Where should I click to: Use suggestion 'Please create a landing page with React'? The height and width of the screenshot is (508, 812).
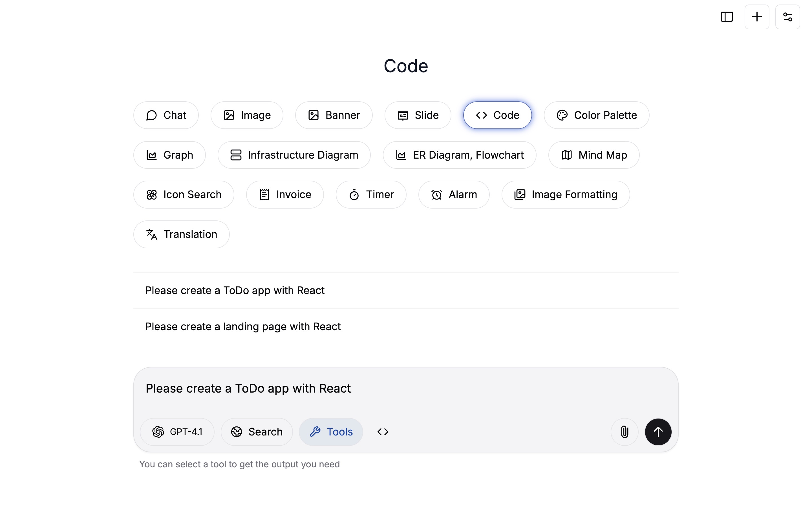point(406,327)
